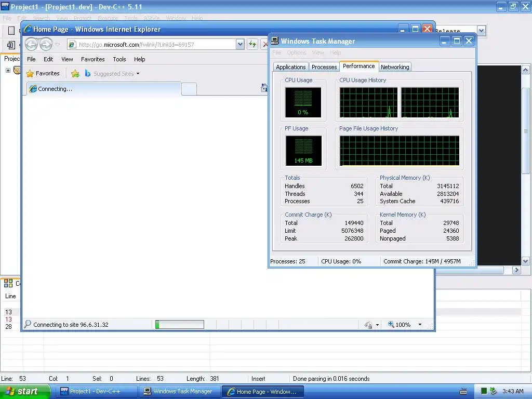Click the zoom magnifier icon in IE status bar
The height and width of the screenshot is (399, 532).
click(391, 324)
